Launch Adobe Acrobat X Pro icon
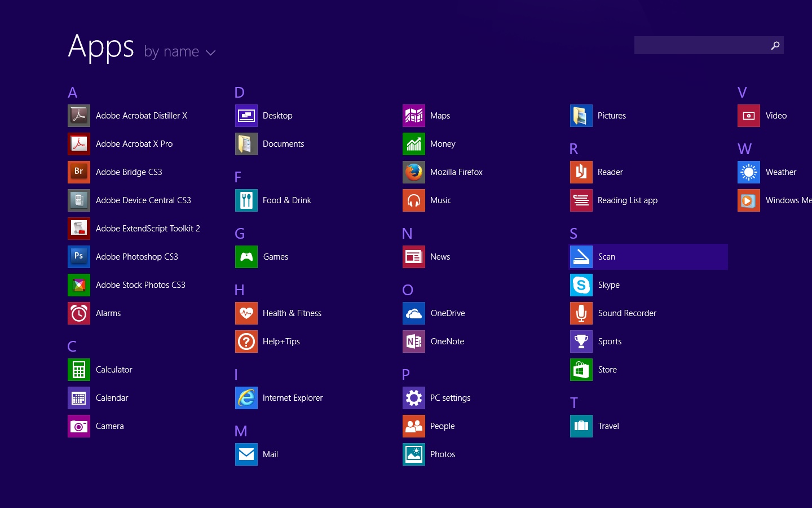Viewport: 812px width, 508px height. click(79, 144)
